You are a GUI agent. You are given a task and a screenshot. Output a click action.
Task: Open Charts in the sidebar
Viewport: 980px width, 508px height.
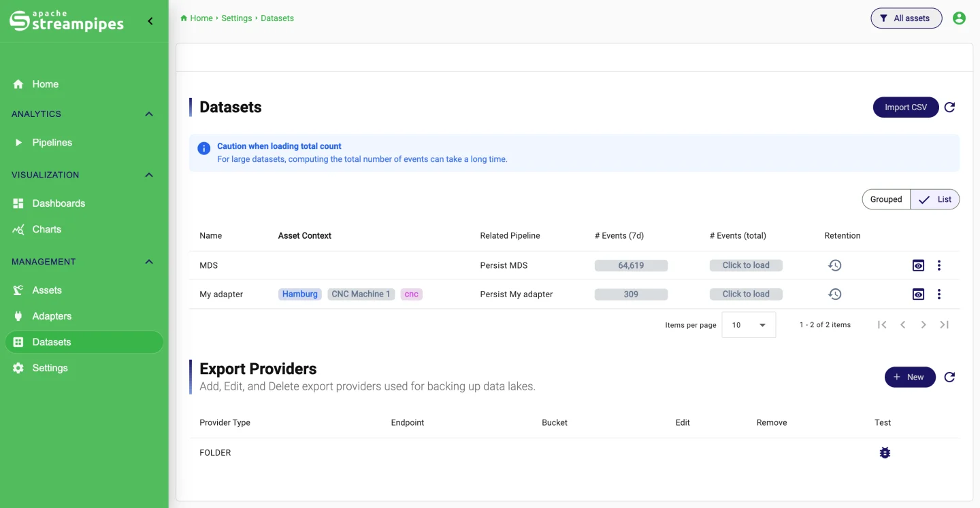pos(84,229)
